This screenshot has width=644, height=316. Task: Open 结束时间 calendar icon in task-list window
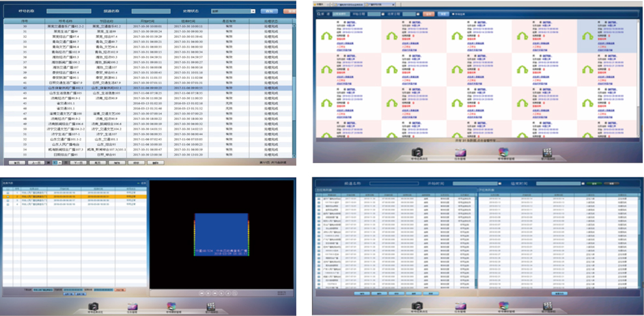point(583,184)
